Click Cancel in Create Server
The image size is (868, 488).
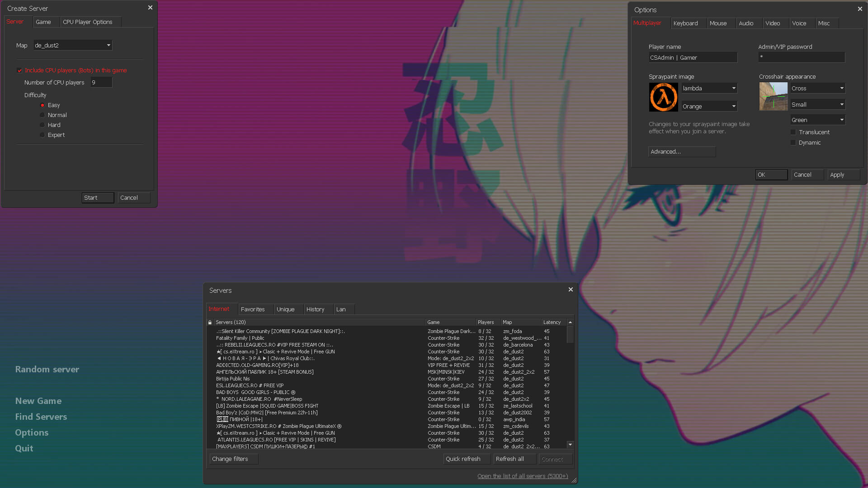pos(134,198)
